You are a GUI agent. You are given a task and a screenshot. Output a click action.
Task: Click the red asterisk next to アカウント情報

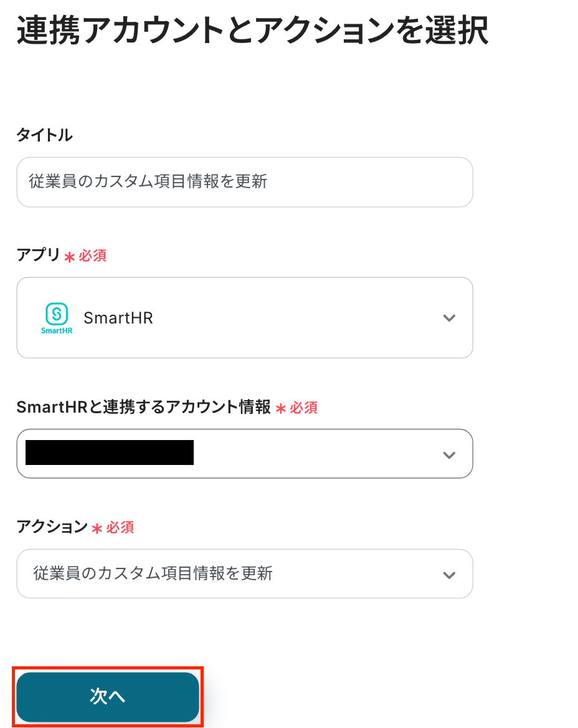coord(280,409)
